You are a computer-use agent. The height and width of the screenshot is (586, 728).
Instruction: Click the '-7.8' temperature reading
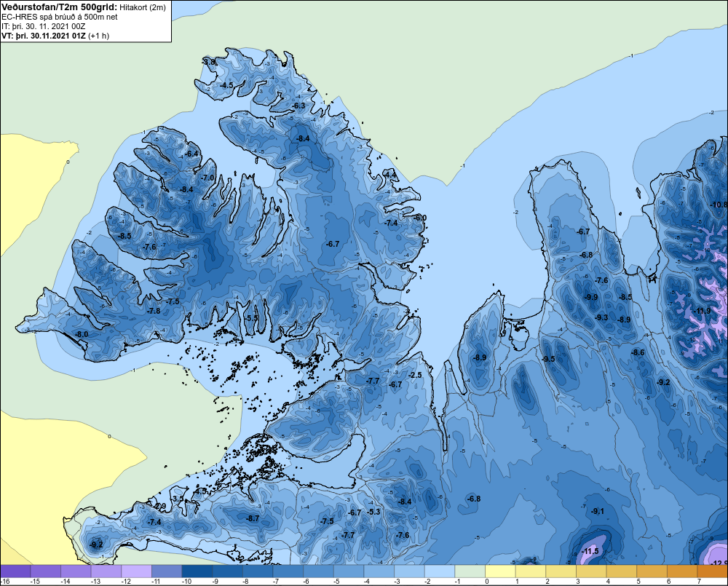154,311
